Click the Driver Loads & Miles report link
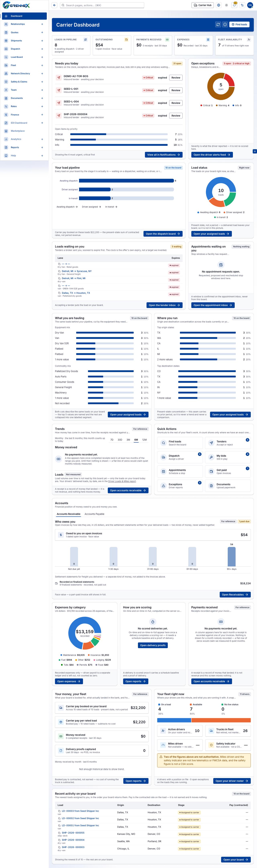This screenshot has height=868, width=257. tap(122, 481)
